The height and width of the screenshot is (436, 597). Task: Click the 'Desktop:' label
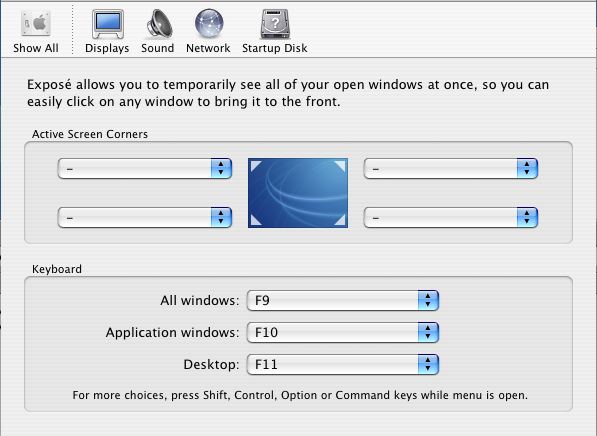coord(211,364)
